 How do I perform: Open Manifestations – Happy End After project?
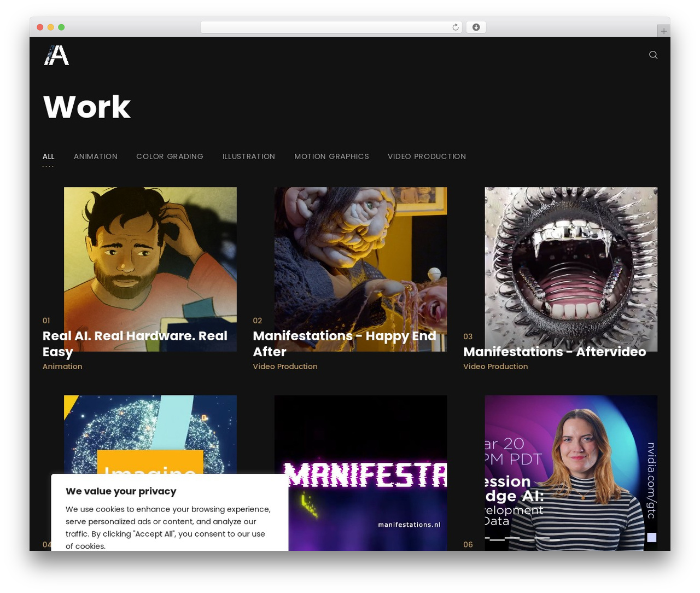coord(345,344)
